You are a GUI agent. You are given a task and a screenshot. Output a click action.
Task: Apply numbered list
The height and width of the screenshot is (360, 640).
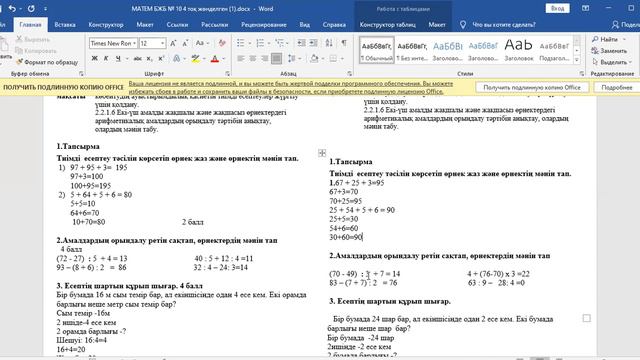[x=260, y=43]
